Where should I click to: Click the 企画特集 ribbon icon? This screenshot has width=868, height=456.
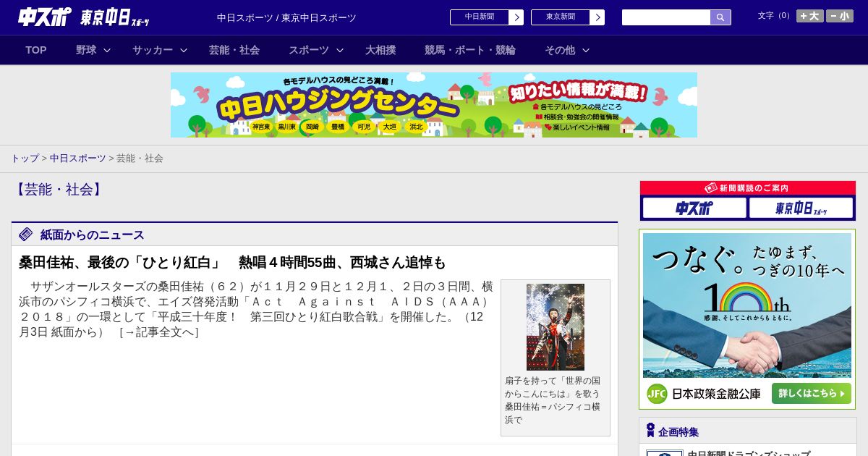point(650,431)
